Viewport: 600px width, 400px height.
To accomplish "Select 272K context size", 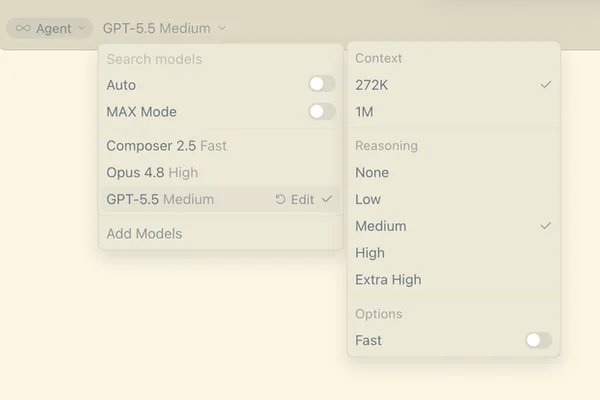I will 454,85.
